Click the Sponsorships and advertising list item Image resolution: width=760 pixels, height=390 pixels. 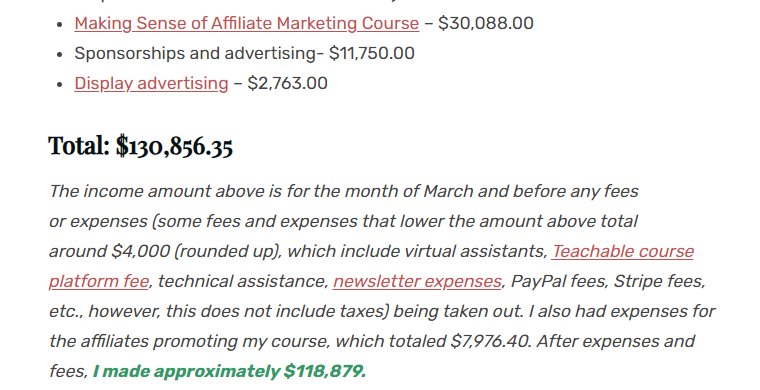[x=244, y=53]
